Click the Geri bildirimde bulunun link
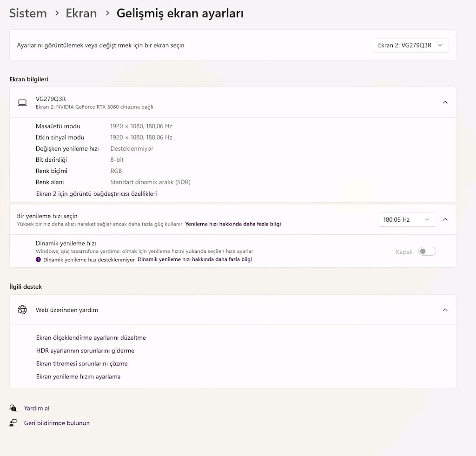This screenshot has width=476, height=456. point(57,423)
